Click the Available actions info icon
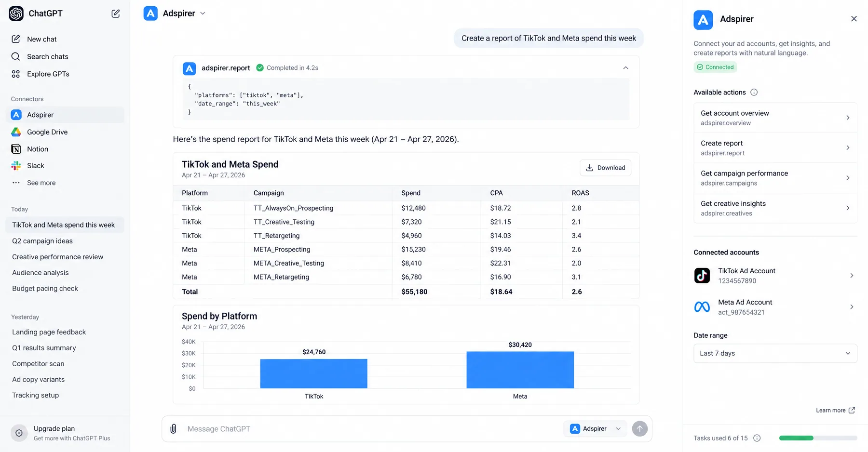The width and height of the screenshot is (868, 452). click(x=754, y=92)
